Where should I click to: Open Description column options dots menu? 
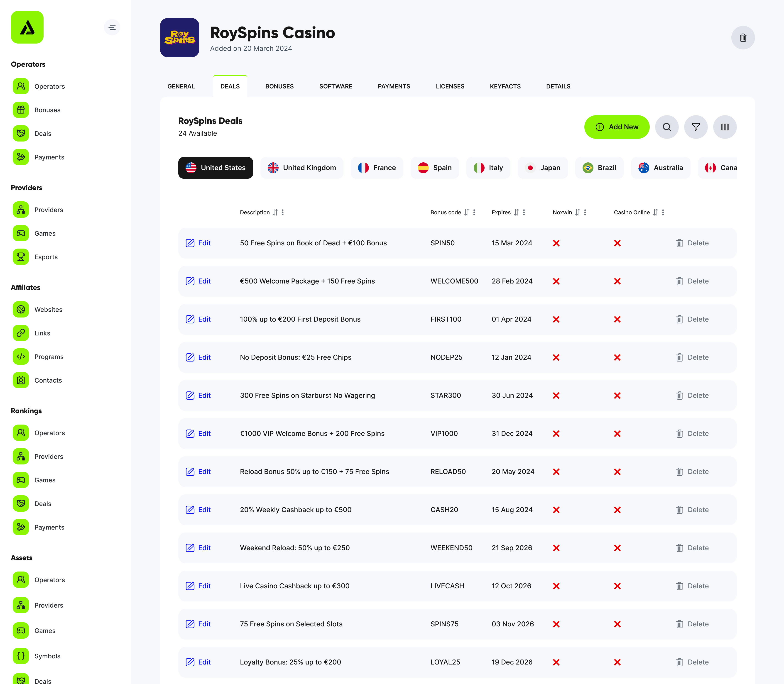283,212
